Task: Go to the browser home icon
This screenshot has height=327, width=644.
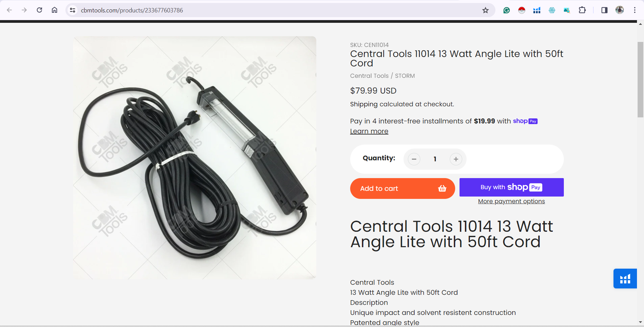Action: (x=54, y=10)
